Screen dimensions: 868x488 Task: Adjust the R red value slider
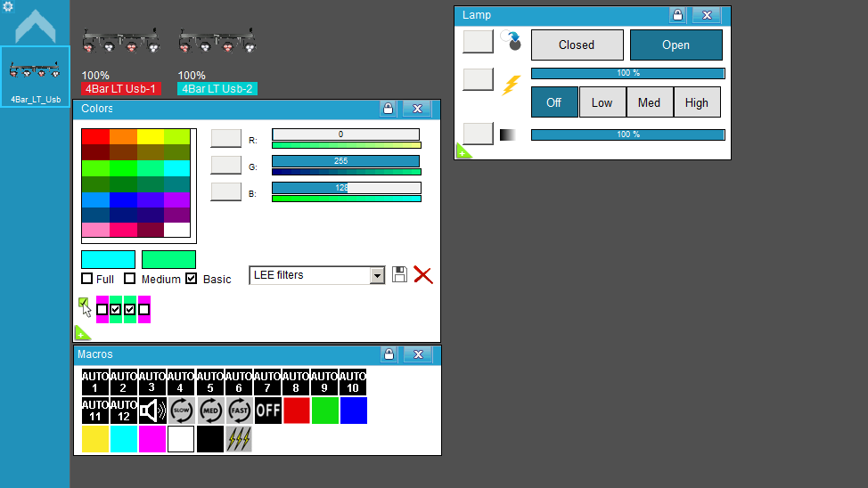346,134
